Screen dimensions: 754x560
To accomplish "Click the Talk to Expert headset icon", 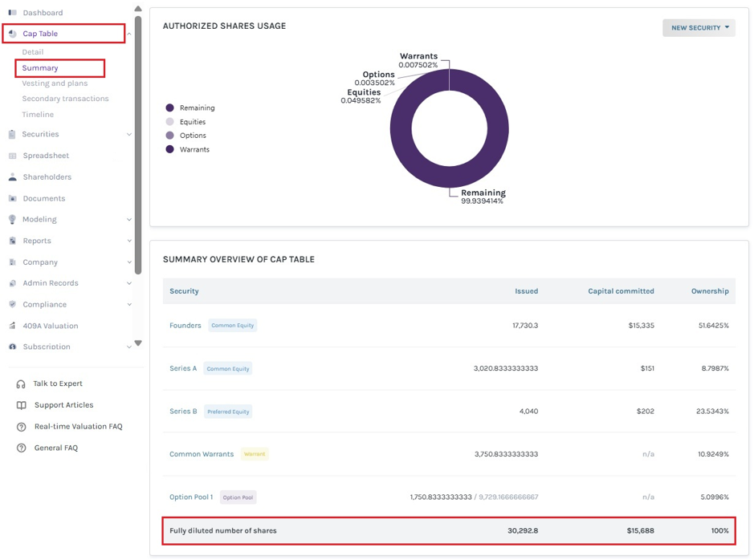I will point(21,383).
